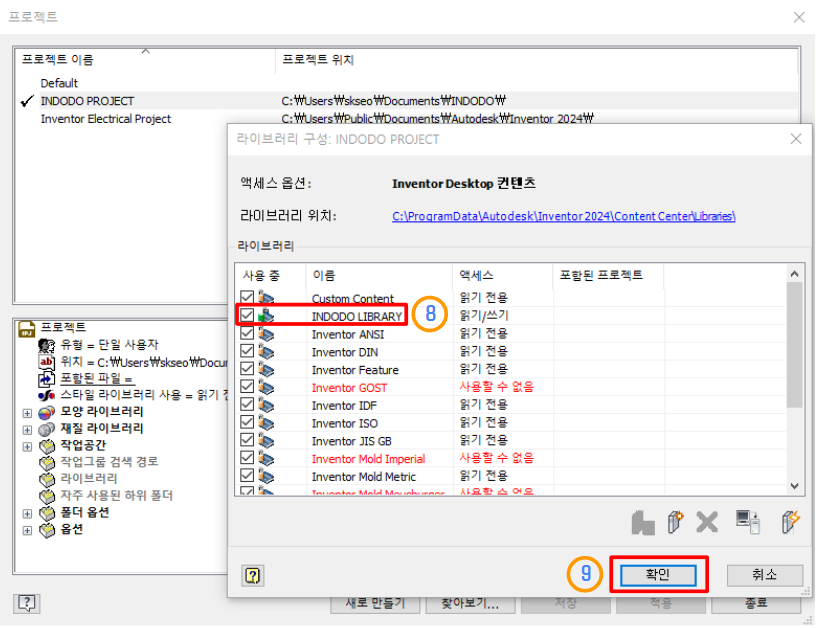The height and width of the screenshot is (628, 818).
Task: Click the 위치 'ab' location icon
Action: click(46, 362)
